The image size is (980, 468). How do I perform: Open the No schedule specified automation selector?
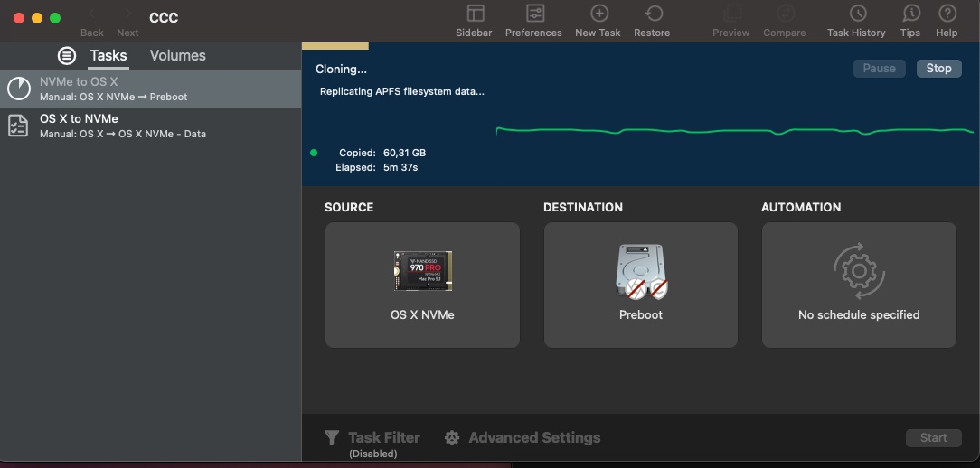tap(859, 285)
